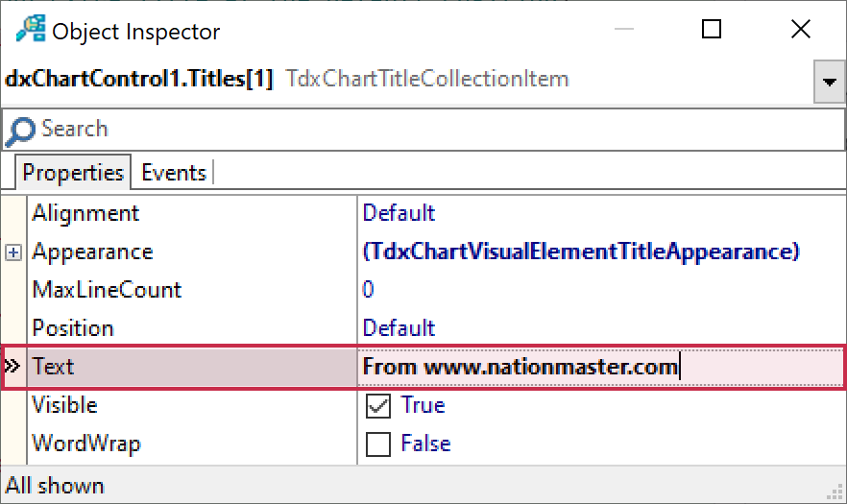Toggle the Visible checkbox
The height and width of the screenshot is (504, 847).
tap(379, 406)
